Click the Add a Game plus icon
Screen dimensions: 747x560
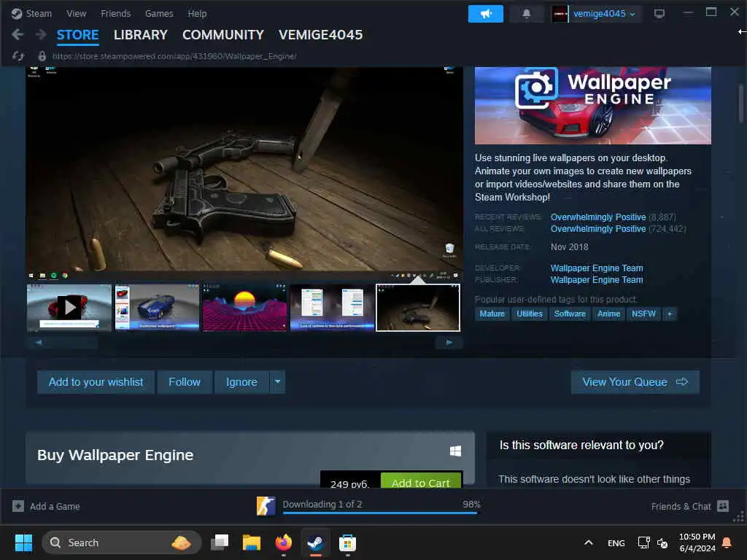[18, 506]
